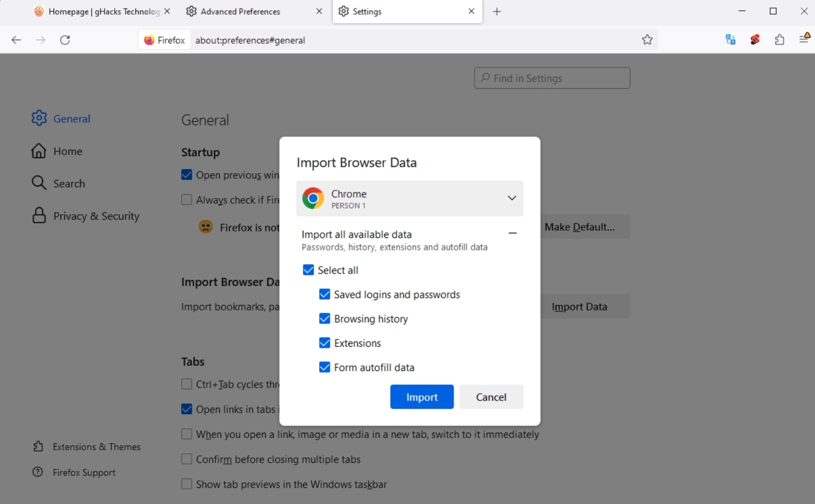Click the Search magnifier icon in the sidebar
Image resolution: width=815 pixels, height=504 pixels.
pyautogui.click(x=39, y=183)
